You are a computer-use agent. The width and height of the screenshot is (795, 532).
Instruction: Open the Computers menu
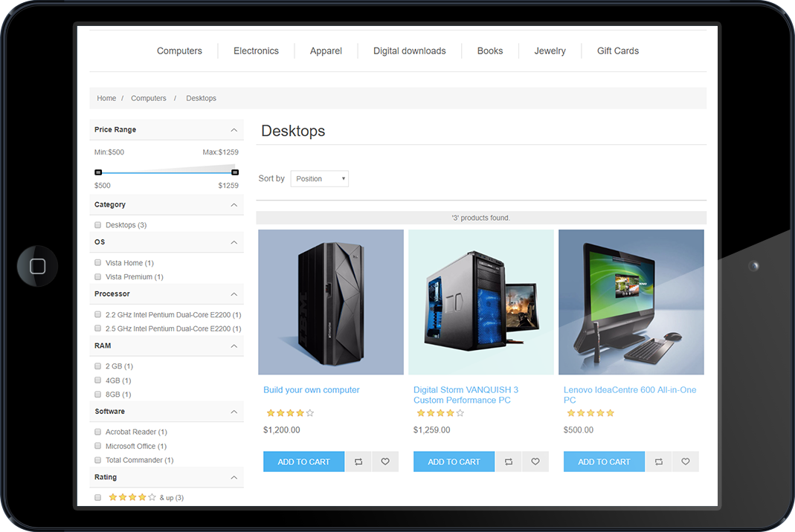pos(179,51)
